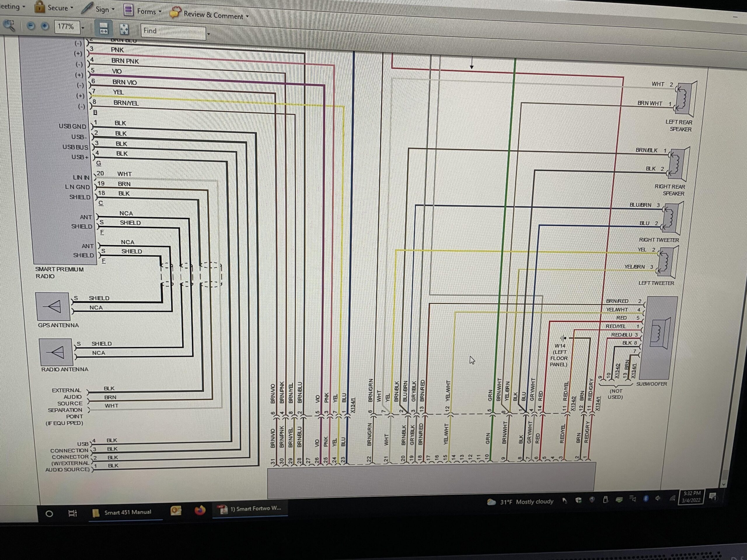Click the volume speaker tray icon

point(657,498)
